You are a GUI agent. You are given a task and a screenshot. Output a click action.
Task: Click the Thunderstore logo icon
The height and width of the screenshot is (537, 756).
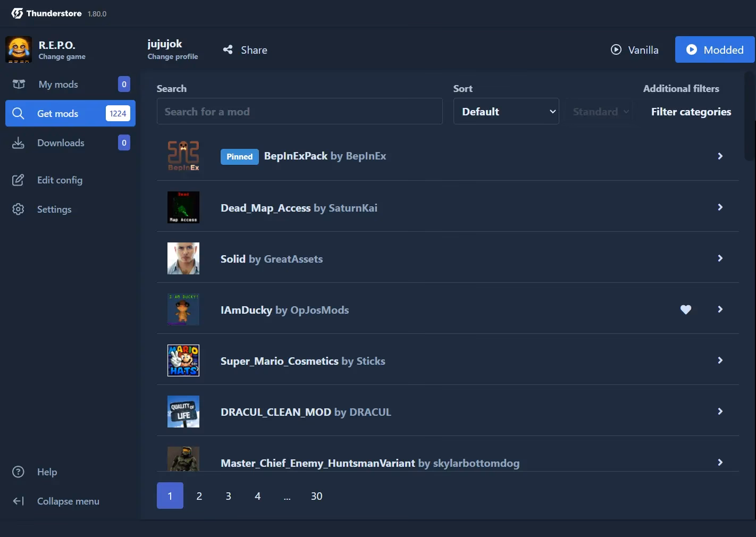click(17, 13)
